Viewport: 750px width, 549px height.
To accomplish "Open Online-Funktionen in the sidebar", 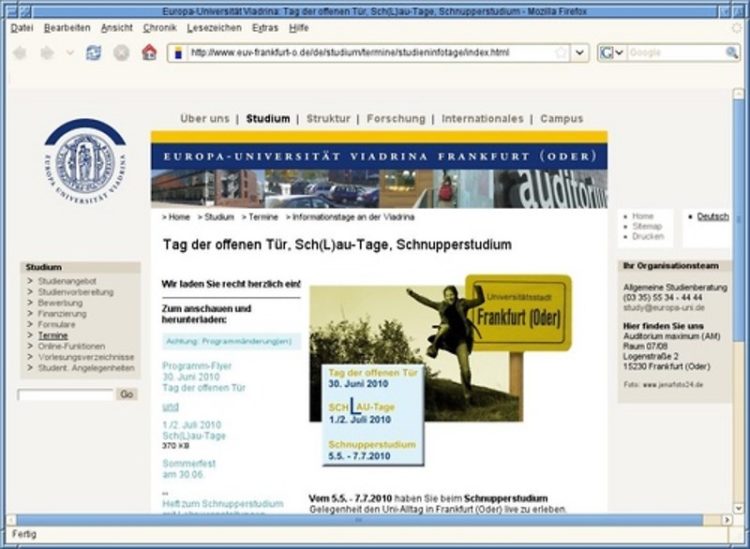I will [x=71, y=346].
